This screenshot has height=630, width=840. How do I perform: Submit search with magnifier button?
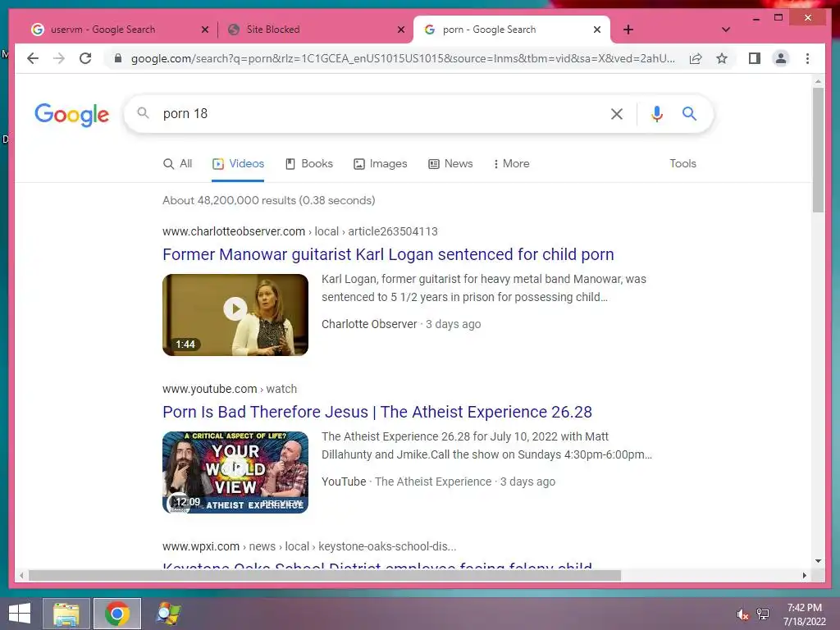(689, 113)
